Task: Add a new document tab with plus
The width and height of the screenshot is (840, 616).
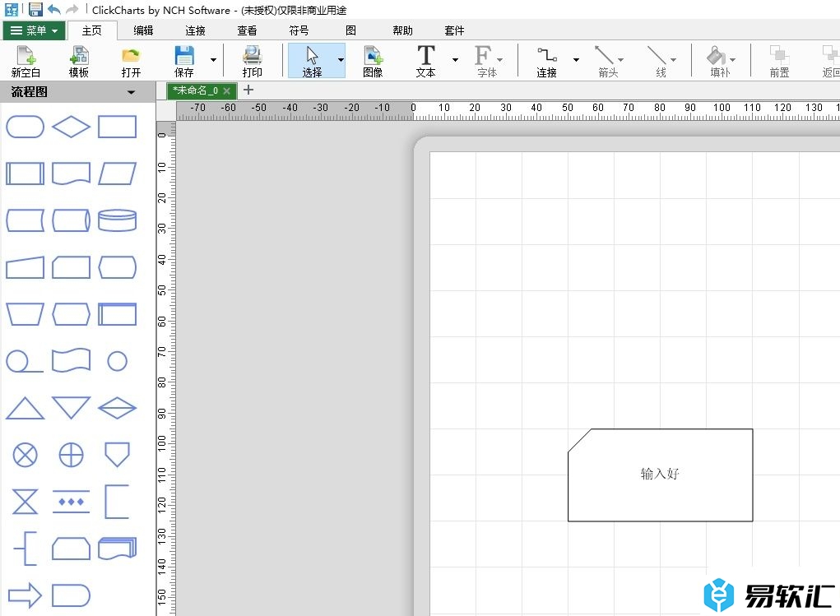Action: point(249,90)
